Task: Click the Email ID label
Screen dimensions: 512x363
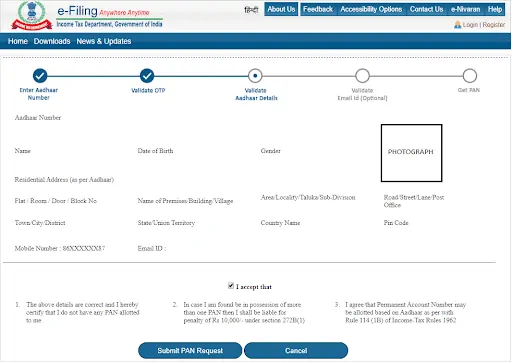Action: pos(152,248)
